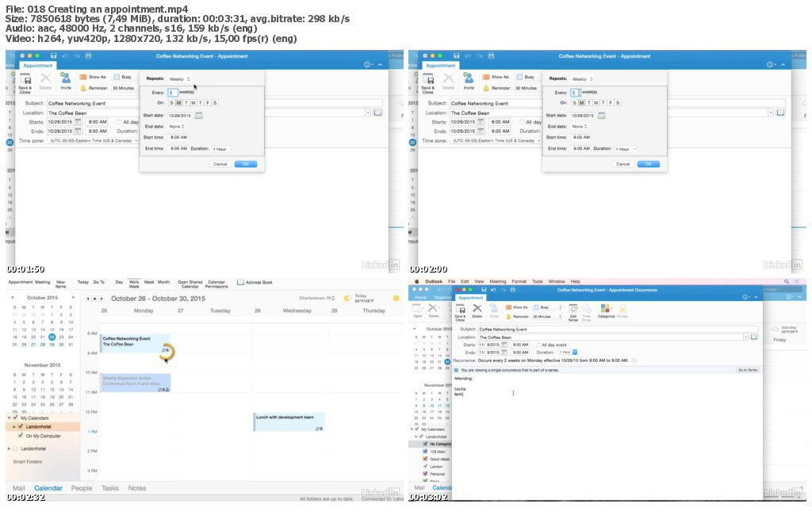Open Lunch with development team event
The width and height of the screenshot is (812, 511).
click(x=289, y=421)
